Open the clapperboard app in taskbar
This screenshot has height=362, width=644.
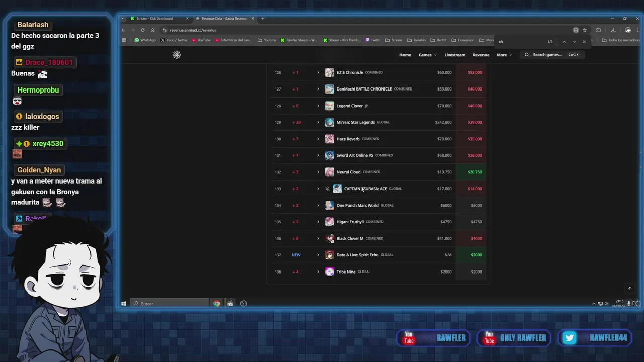(x=230, y=303)
